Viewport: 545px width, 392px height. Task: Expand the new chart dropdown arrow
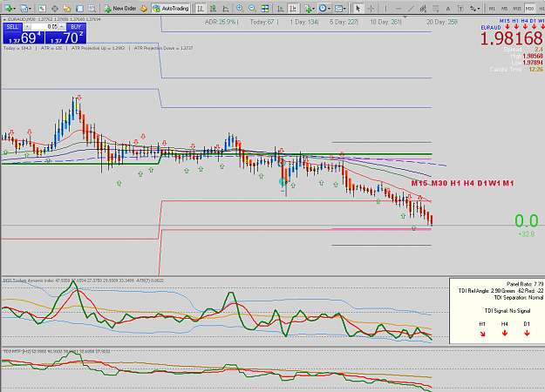(x=14, y=9)
